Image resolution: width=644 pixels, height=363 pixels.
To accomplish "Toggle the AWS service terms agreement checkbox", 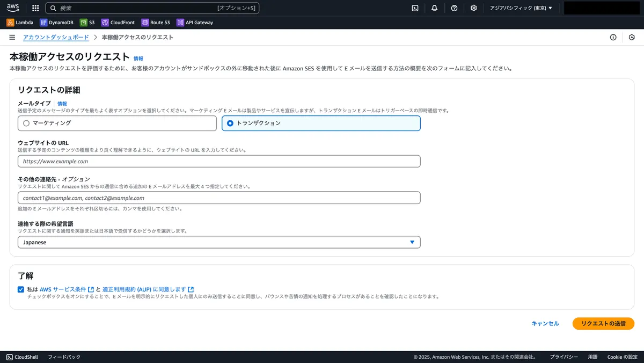I will click(20, 289).
